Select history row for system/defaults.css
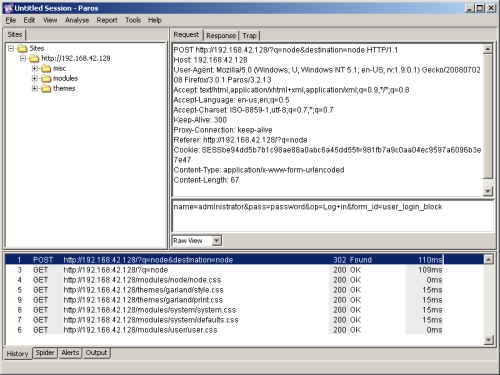This screenshot has height=375, width=500. coord(244,320)
